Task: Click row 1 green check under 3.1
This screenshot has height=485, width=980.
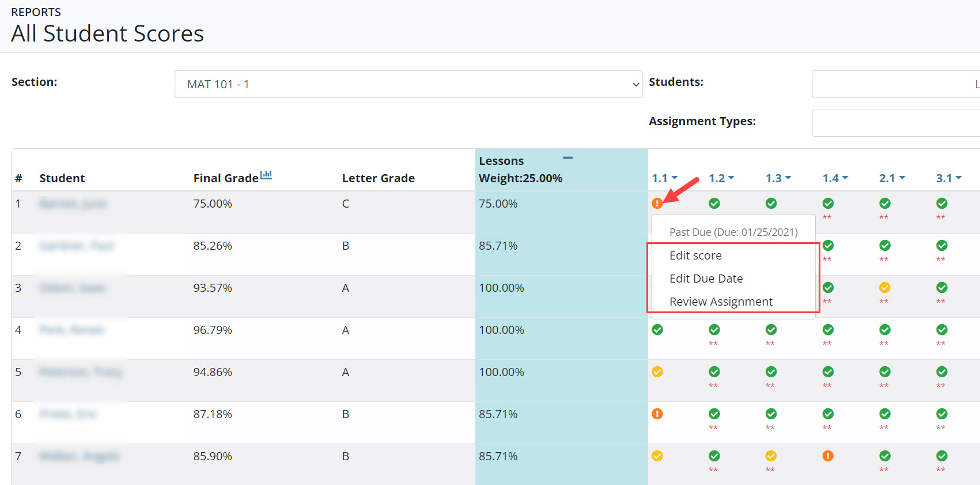Action: coord(942,203)
